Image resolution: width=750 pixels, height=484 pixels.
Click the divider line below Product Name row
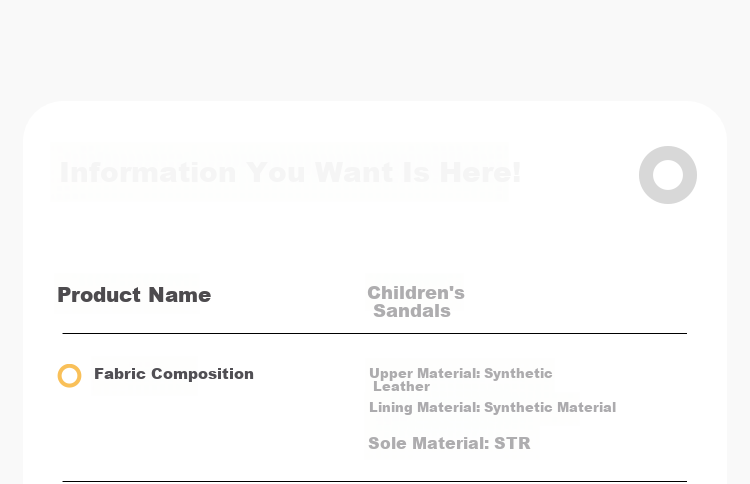click(x=375, y=333)
